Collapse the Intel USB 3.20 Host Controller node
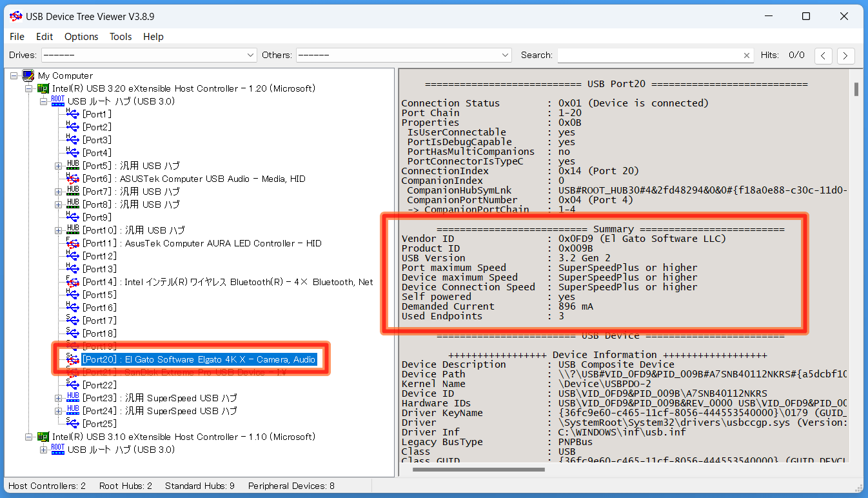Screen dimensions: 868x498 pyautogui.click(x=29, y=88)
